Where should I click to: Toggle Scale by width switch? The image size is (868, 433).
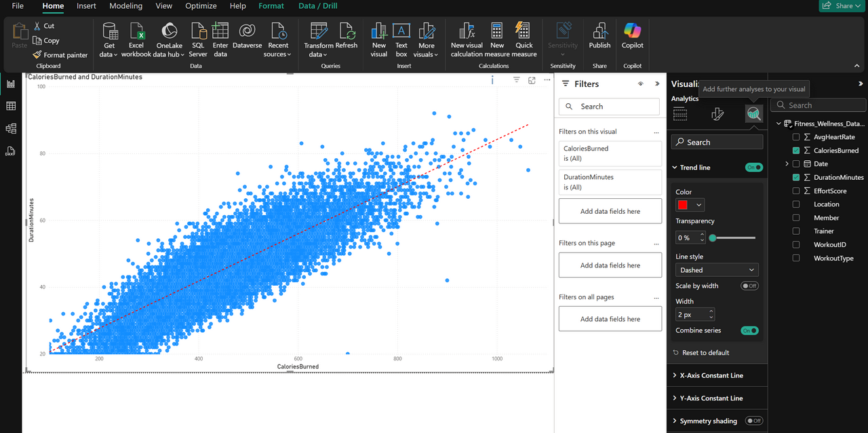(749, 286)
